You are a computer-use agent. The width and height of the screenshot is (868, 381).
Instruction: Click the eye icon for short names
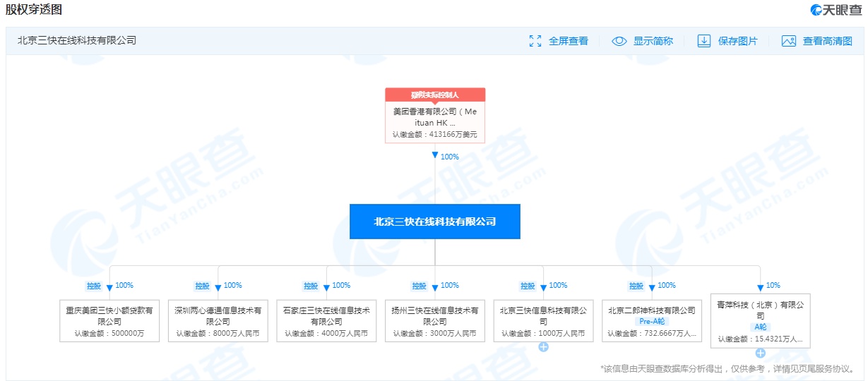619,41
